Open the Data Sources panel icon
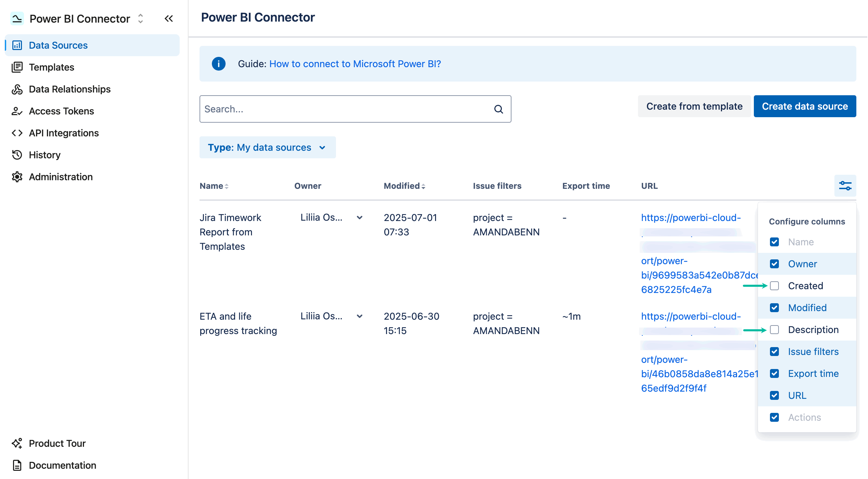 coord(17,45)
